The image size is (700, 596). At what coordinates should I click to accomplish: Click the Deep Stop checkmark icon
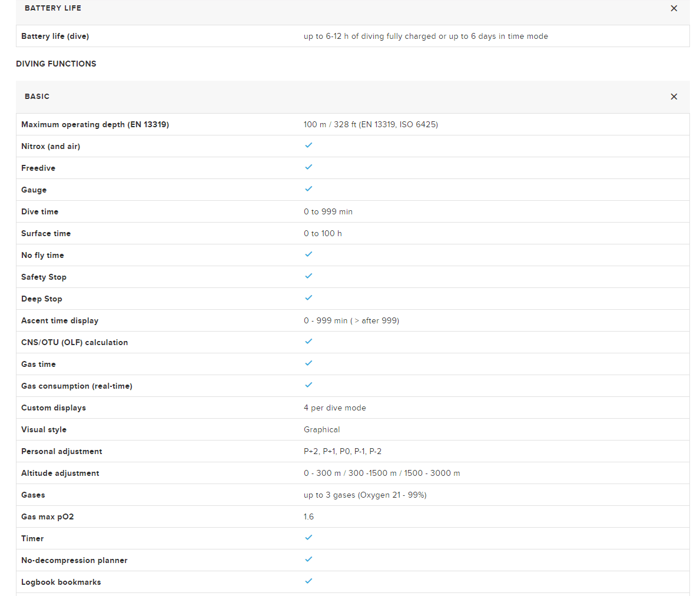(308, 298)
